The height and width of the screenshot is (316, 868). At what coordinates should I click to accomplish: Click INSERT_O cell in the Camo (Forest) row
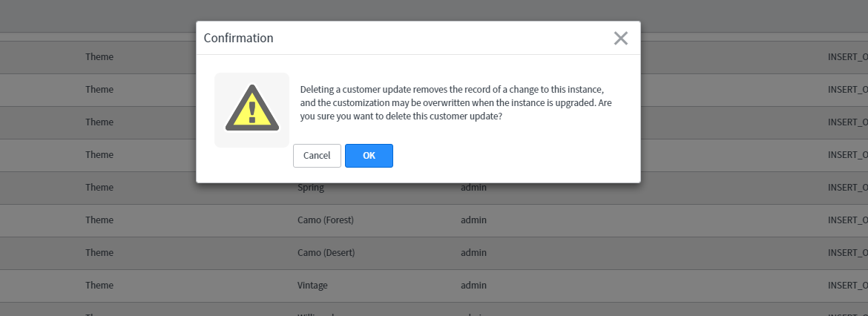pos(847,220)
